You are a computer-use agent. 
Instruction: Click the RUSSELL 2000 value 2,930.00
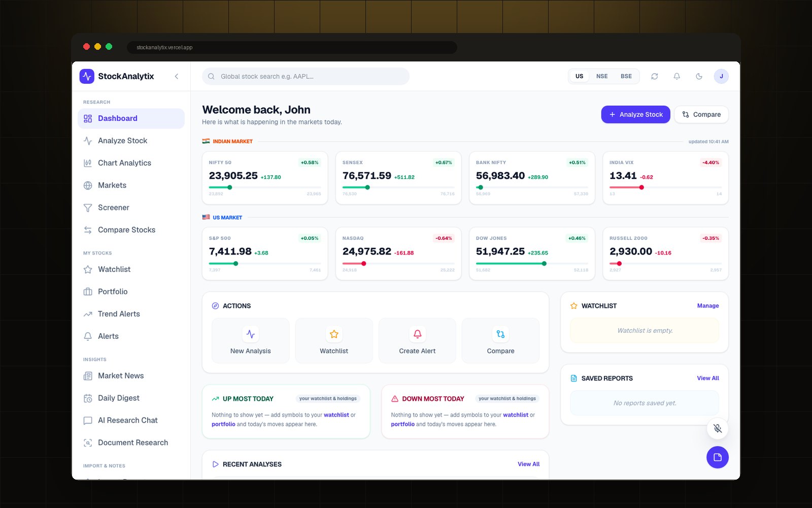[631, 251]
